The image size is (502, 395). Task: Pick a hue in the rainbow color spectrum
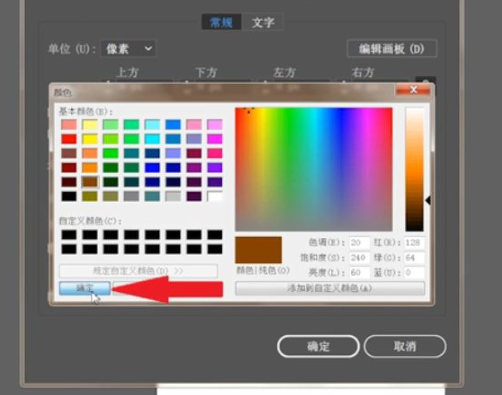click(314, 169)
